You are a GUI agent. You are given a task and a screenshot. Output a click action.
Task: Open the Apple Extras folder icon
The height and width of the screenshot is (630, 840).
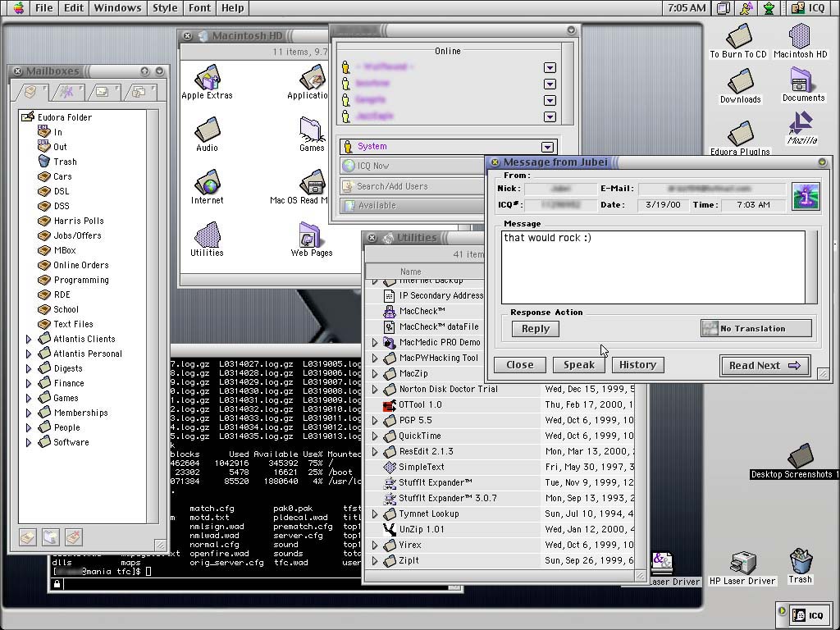click(x=207, y=79)
